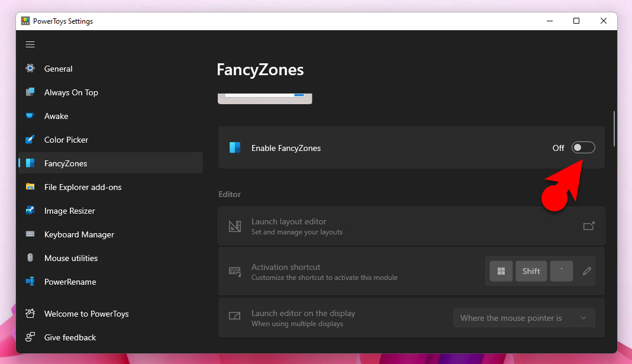Viewport: 632px width, 364px height.
Task: Turn on the Enable FancyZones toggle
Action: click(583, 147)
